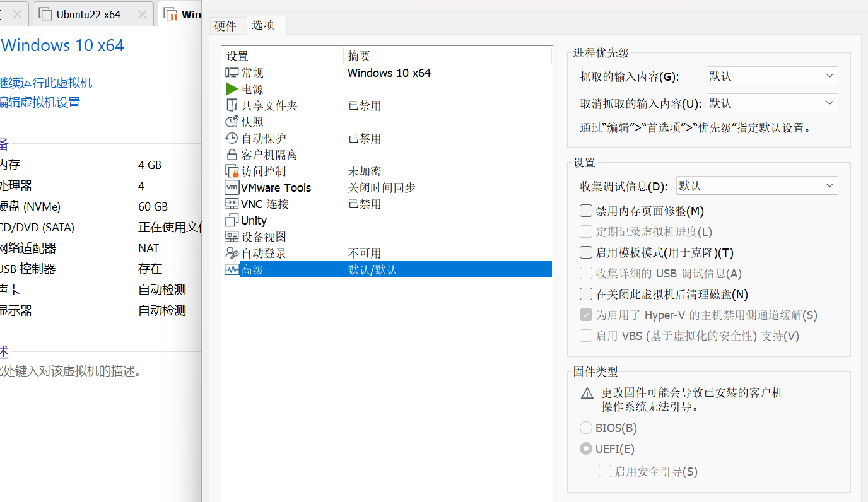The image size is (868, 502).
Task: Toggle Hyper-V 侧通道缓解 checkbox
Action: (x=586, y=315)
